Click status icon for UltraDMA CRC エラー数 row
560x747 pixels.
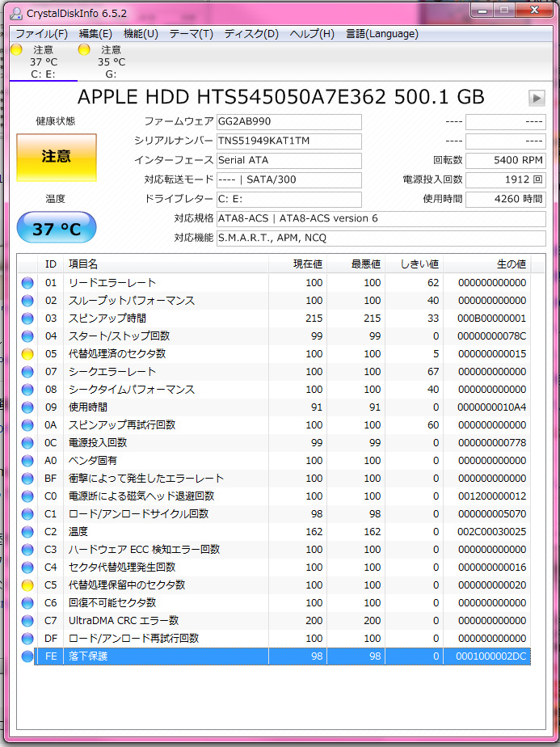tap(27, 621)
